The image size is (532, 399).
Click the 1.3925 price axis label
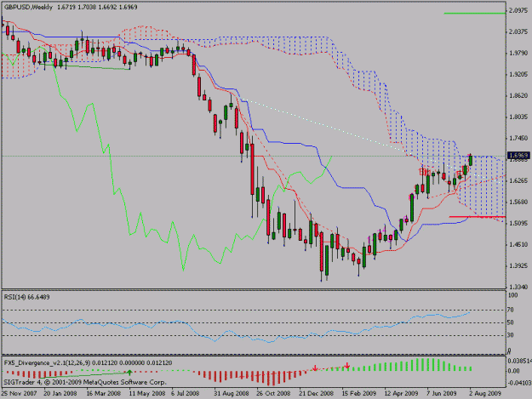(518, 265)
